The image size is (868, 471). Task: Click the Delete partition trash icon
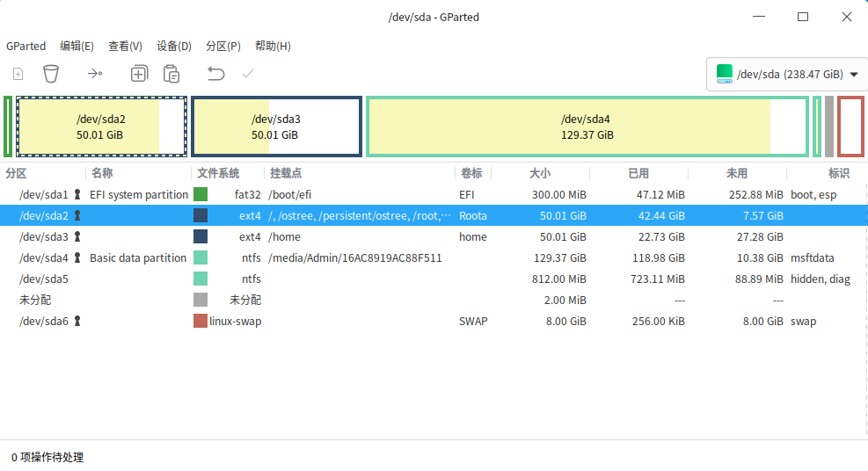(51, 74)
